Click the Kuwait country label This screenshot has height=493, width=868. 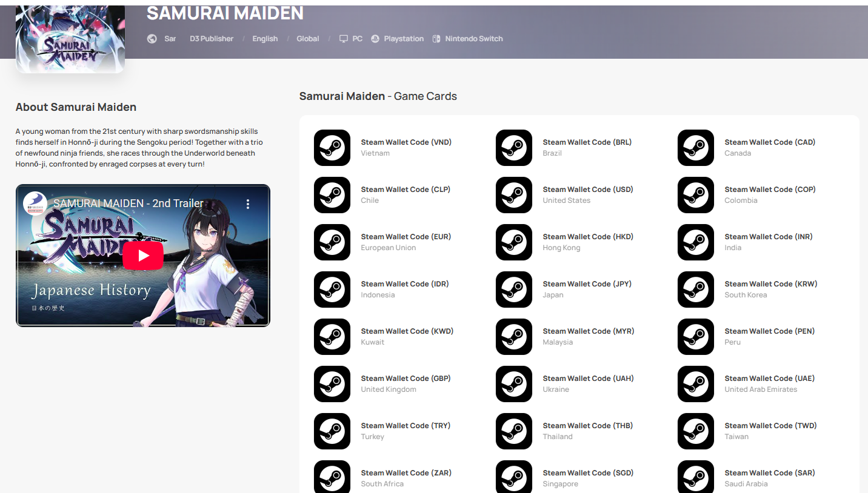click(373, 342)
